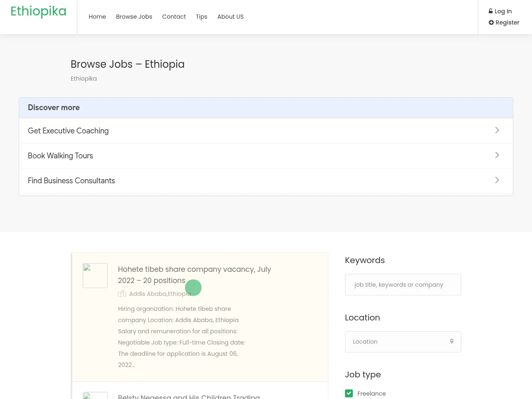Viewport: 532px width, 399px height.
Task: Uncheck the Freelance job type checkbox
Action: click(349, 393)
